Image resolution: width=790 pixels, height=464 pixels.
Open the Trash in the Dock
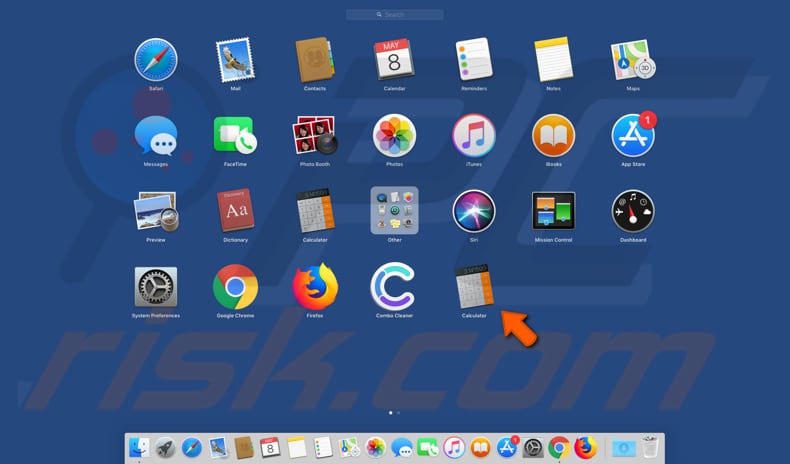pyautogui.click(x=650, y=447)
